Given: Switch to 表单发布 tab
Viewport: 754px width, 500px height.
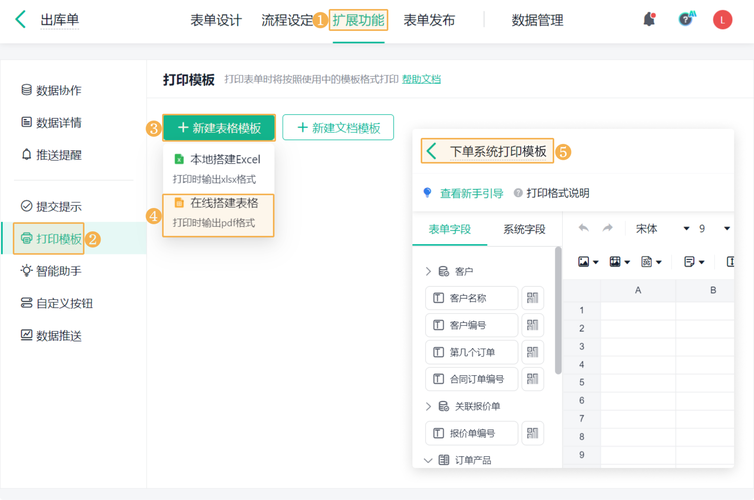Looking at the screenshot, I should point(429,20).
